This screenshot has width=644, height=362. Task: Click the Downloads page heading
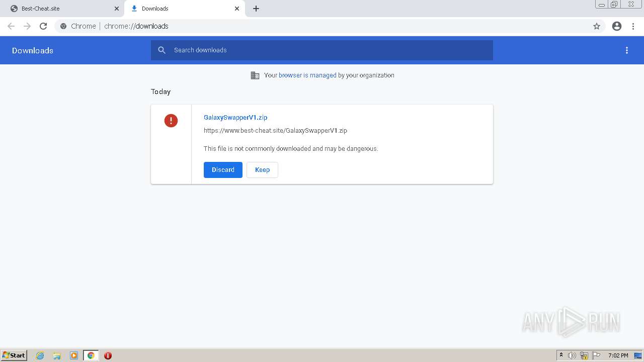(x=33, y=51)
